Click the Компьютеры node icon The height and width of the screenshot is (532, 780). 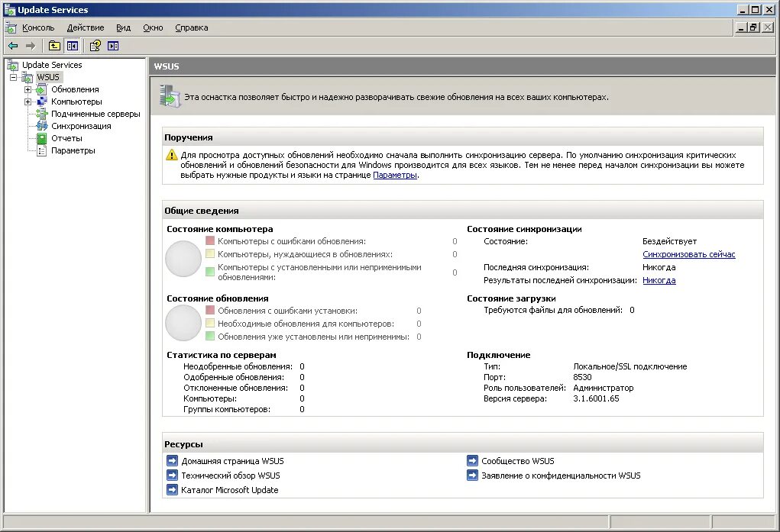(42, 102)
